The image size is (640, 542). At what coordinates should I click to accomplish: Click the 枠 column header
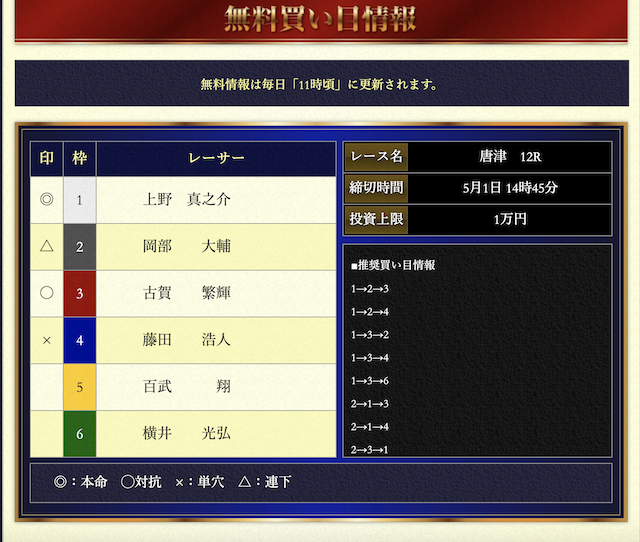tap(80, 158)
